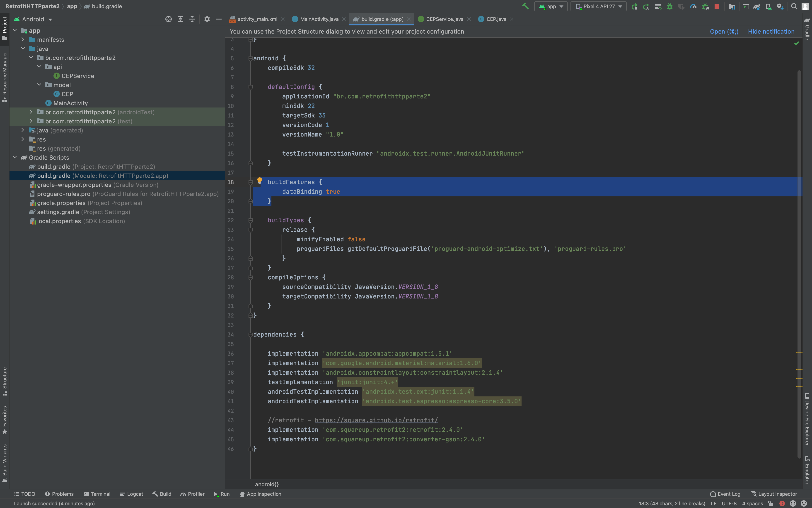Viewport: 812px width, 508px height.
Task: Collapse the Gradle Scripts node
Action: (15, 157)
